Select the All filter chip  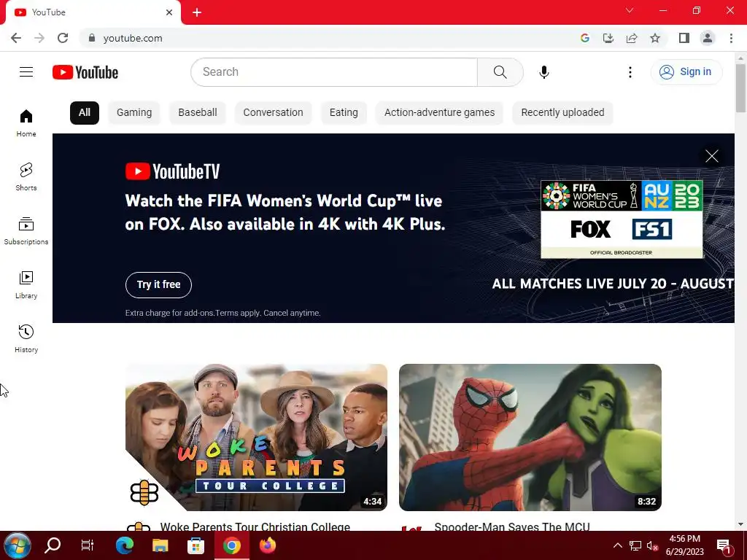click(85, 113)
